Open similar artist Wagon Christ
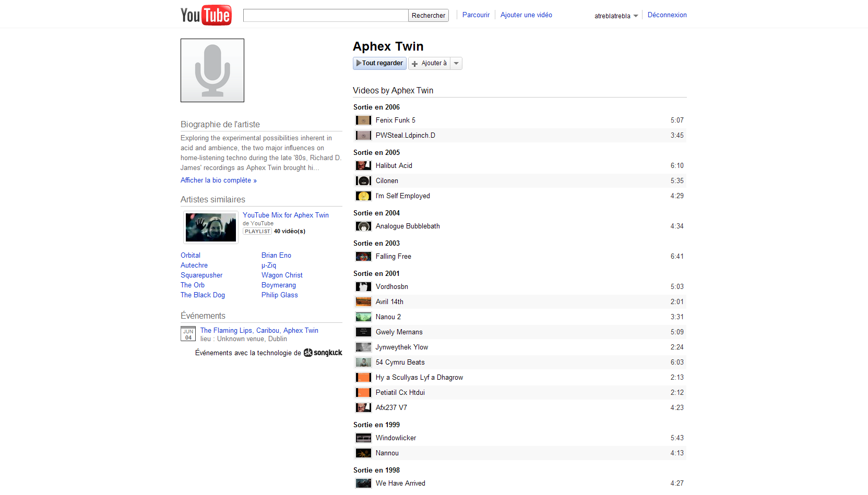Viewport: 868px width, 495px height. [282, 275]
